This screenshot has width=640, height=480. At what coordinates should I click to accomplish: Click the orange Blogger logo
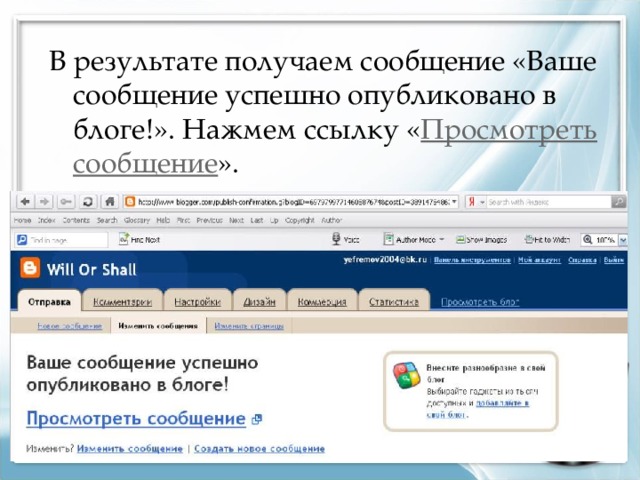[30, 268]
